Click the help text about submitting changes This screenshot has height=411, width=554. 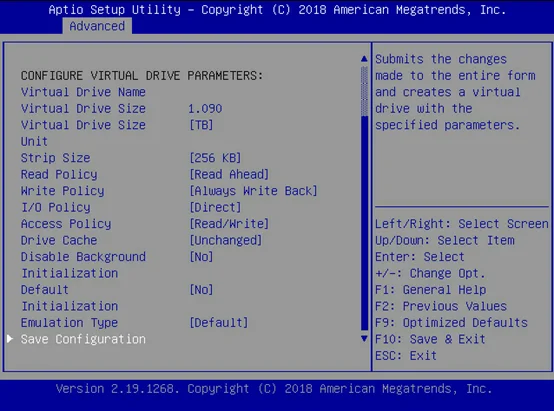click(x=455, y=92)
